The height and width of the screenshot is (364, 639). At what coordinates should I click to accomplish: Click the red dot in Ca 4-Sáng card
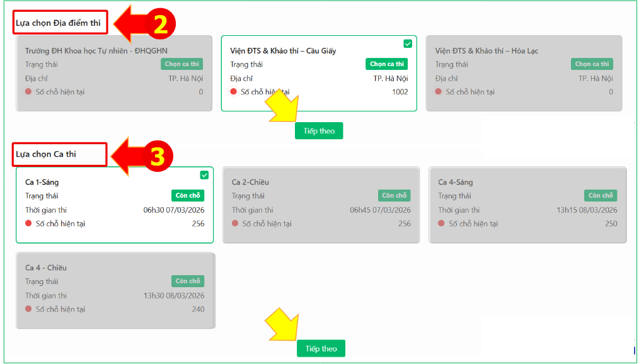click(442, 224)
